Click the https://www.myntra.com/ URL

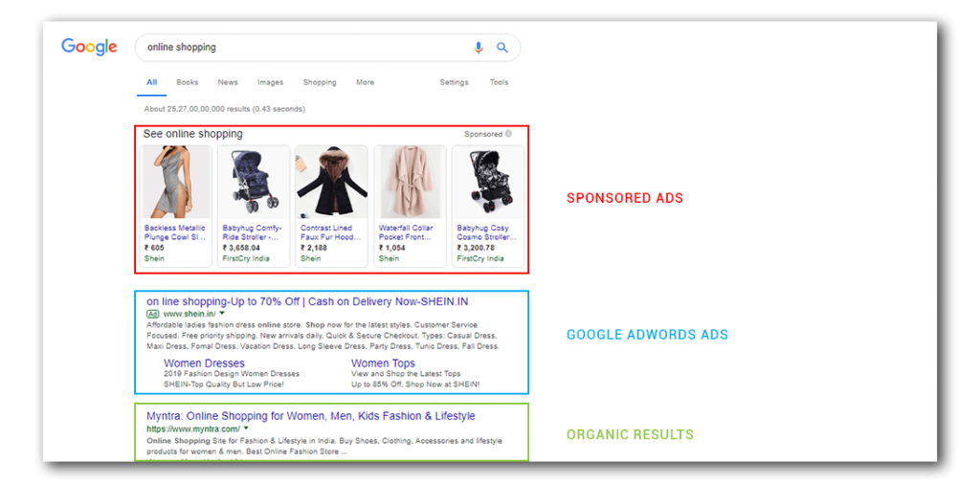[193, 429]
